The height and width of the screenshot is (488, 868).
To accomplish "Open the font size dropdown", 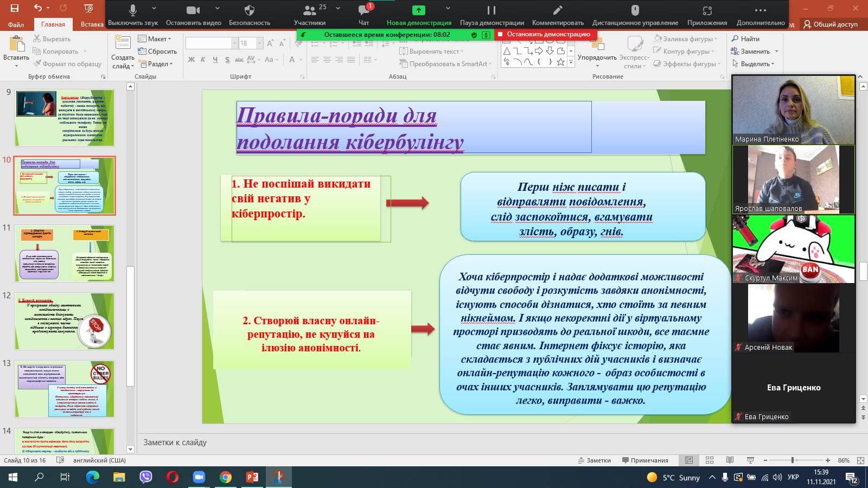I will [259, 43].
